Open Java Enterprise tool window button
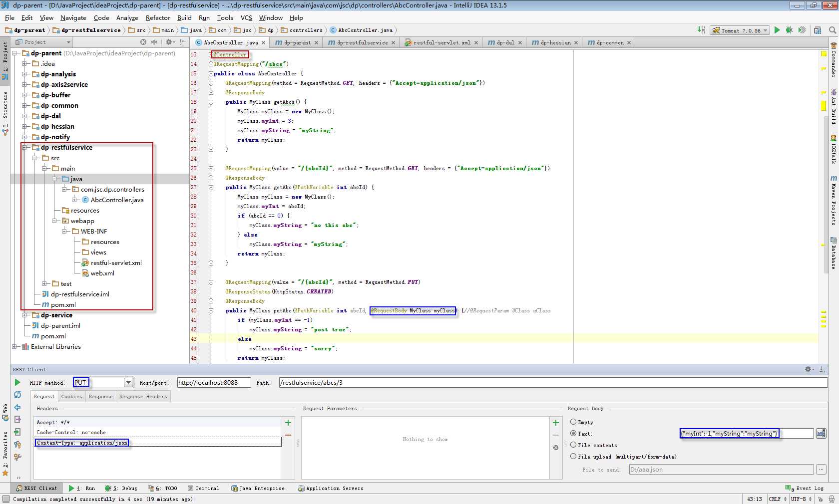This screenshot has width=839, height=504. coord(258,489)
